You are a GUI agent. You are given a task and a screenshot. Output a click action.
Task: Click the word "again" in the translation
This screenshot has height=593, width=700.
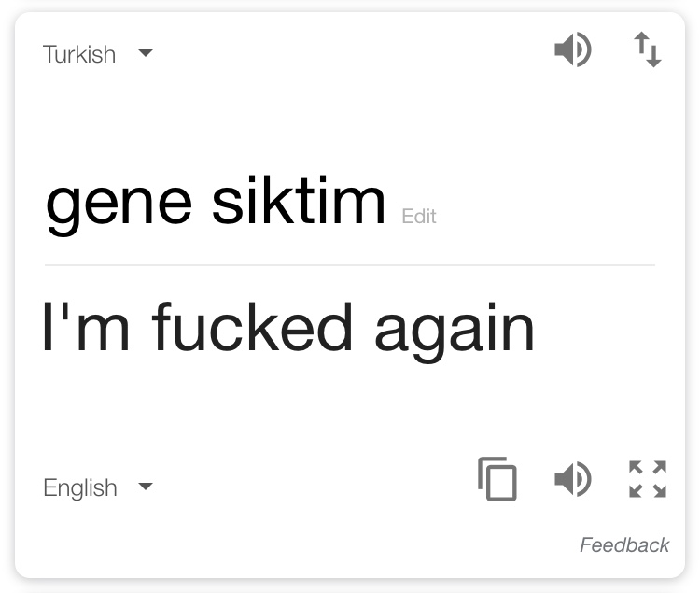click(x=455, y=333)
